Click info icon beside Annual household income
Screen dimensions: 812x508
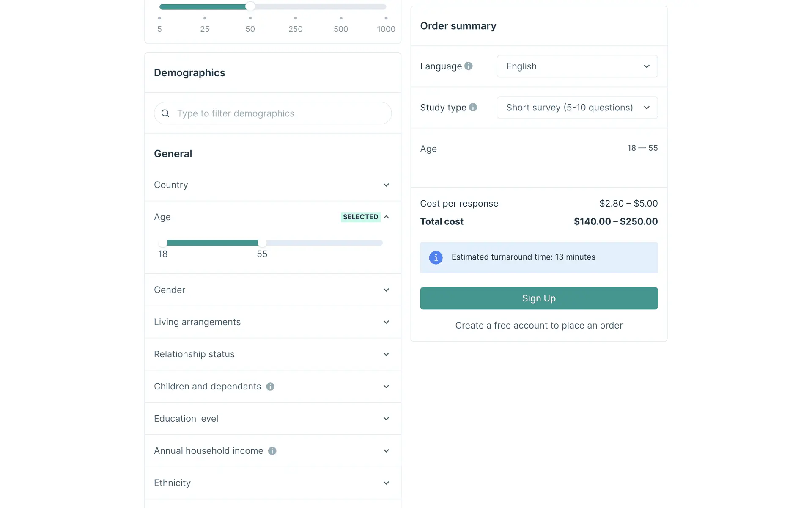tap(272, 451)
